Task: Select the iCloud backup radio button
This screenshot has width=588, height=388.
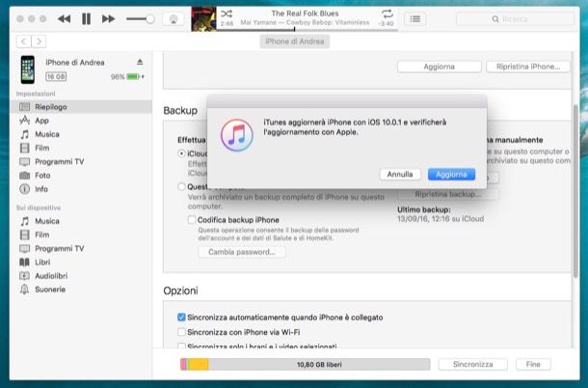Action: pyautogui.click(x=181, y=153)
